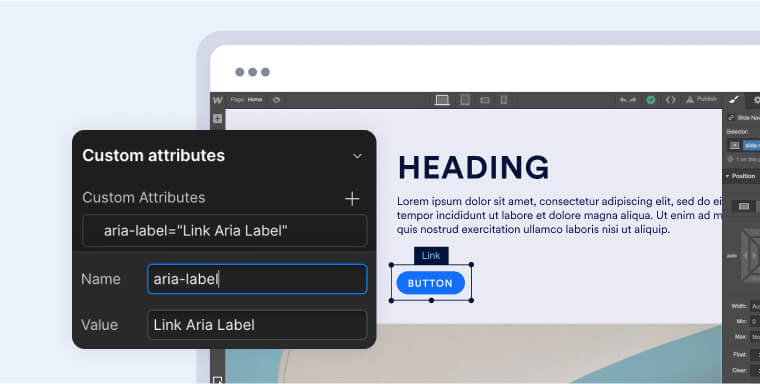Publish the site

click(x=701, y=99)
